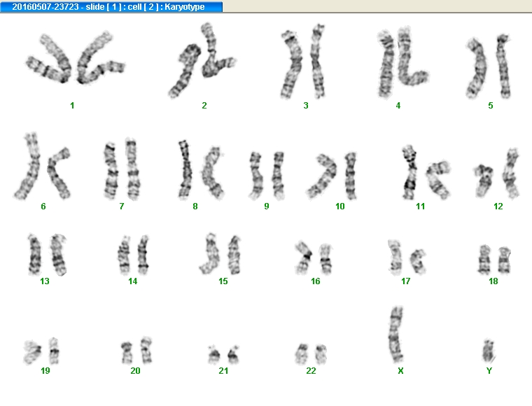This screenshot has height=406, width=532.
Task: Click the green label '6'
Action: coord(43,206)
